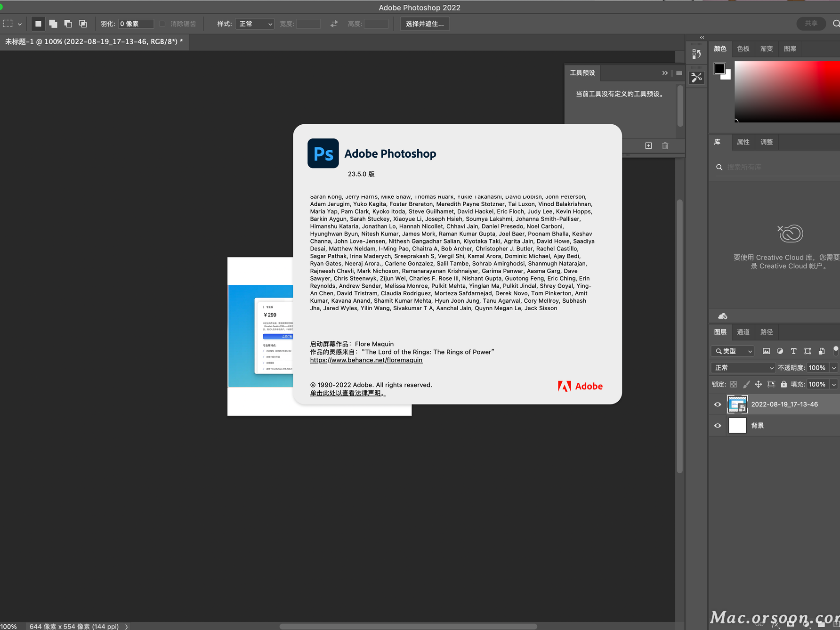The height and width of the screenshot is (630, 840).
Task: Hide the 背景 layer with its eye icon
Action: point(717,425)
